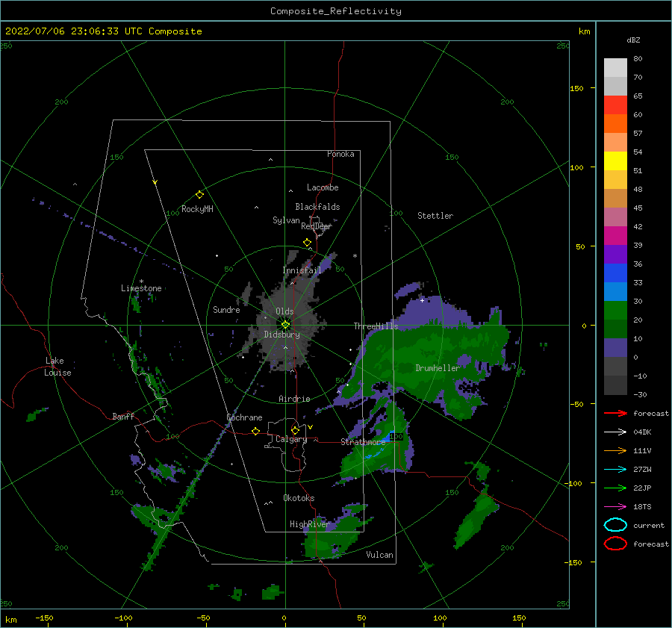The image size is (672, 628).
Task: Click the Vulcan label
Action: pyautogui.click(x=379, y=555)
